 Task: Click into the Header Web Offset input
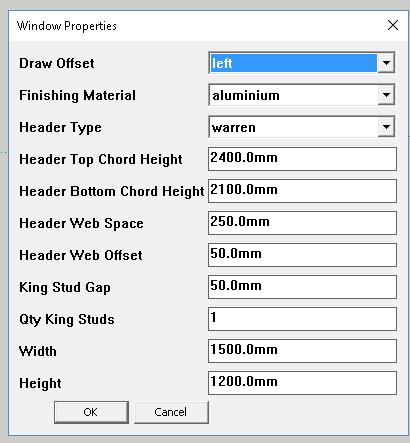(x=302, y=255)
